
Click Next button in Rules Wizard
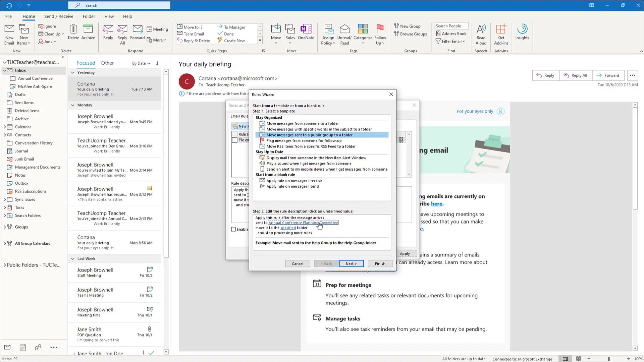coord(351,263)
